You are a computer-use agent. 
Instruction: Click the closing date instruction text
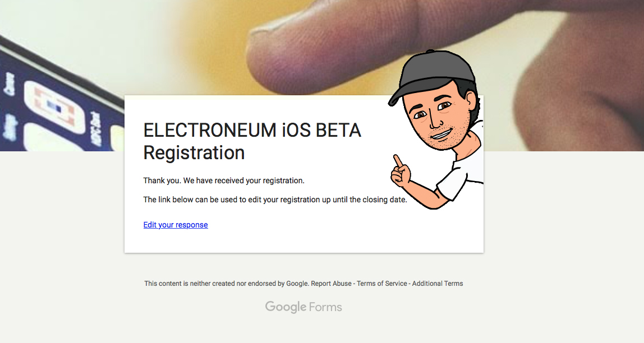tap(275, 200)
